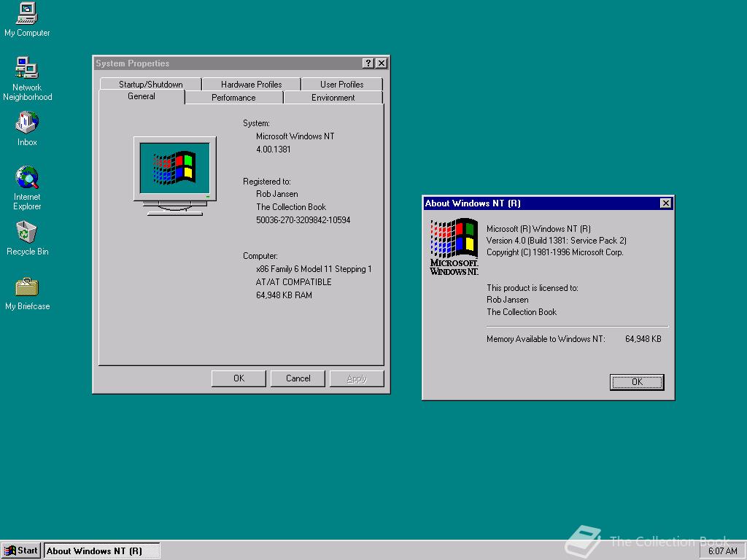Click the Windows NT logo in About dialog
This screenshot has width=747, height=560.
coord(454,246)
